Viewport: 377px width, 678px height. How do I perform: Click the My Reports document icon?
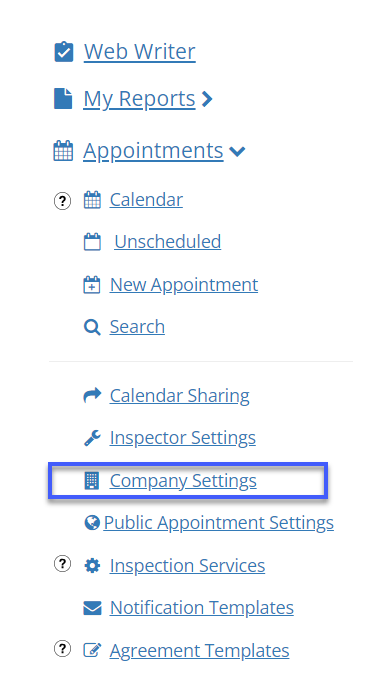tap(63, 99)
